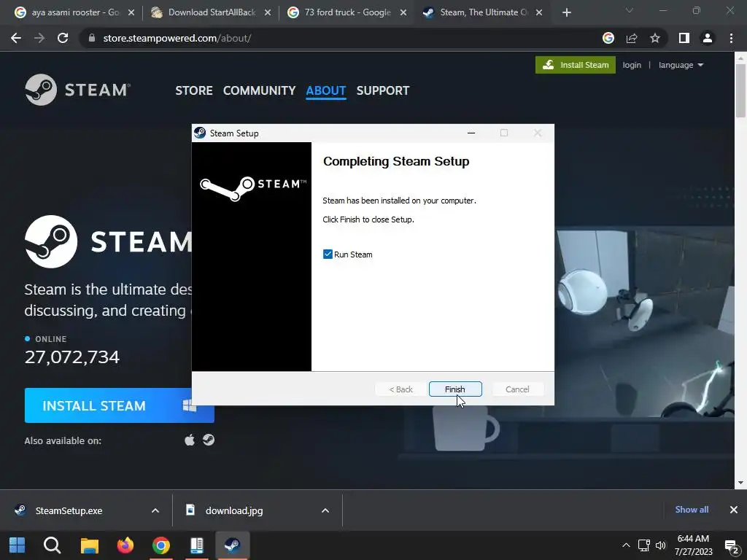Viewport: 747px width, 560px height.
Task: Click the Google icon in address bar
Action: [x=608, y=38]
